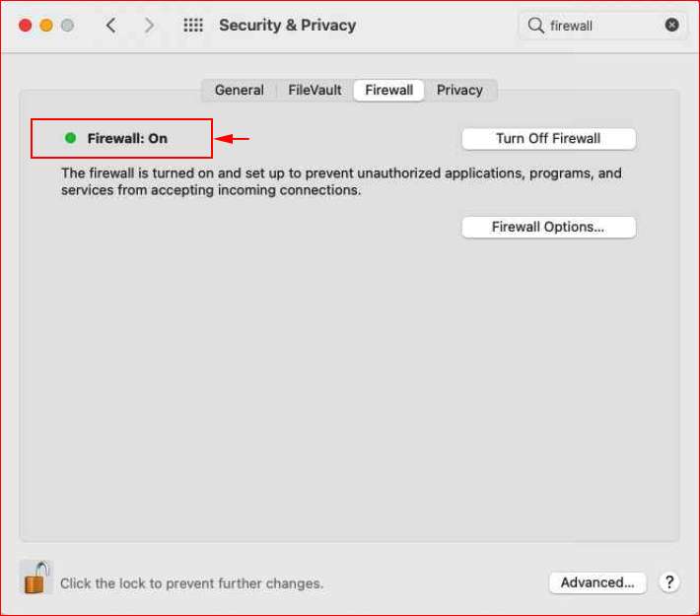Open help with the question mark button
This screenshot has width=700, height=616.
point(669,582)
